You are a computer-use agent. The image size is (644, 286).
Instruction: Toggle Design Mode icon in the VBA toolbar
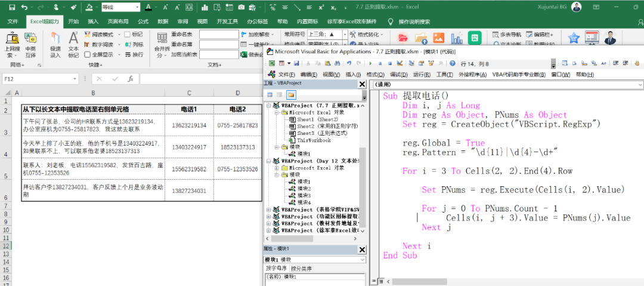tap(400, 63)
